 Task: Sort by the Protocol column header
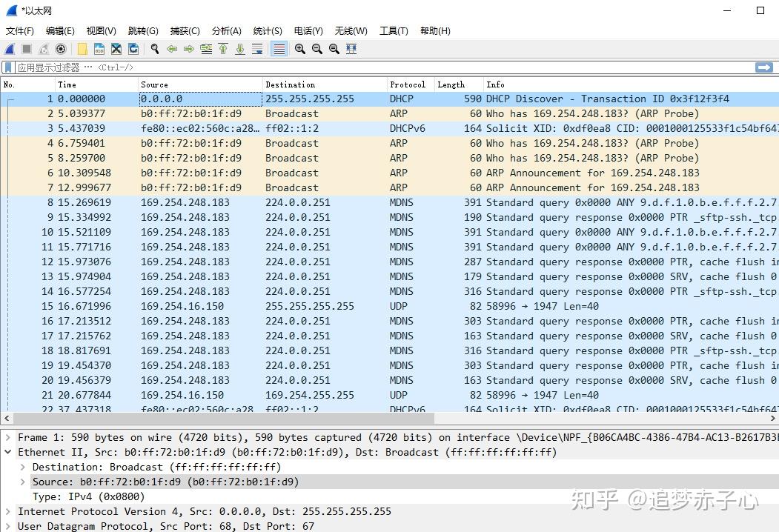(411, 84)
